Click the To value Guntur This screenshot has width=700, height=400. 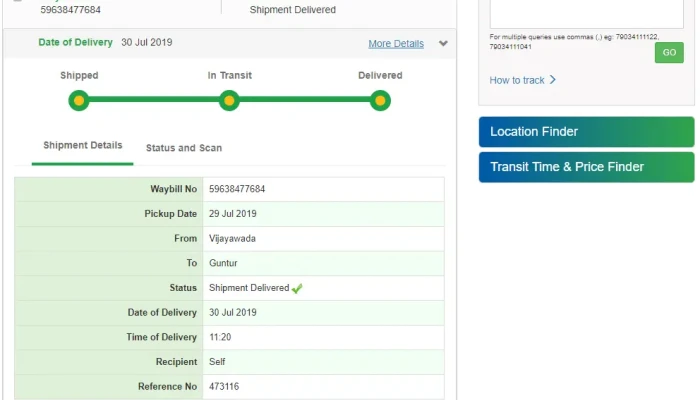pos(223,263)
